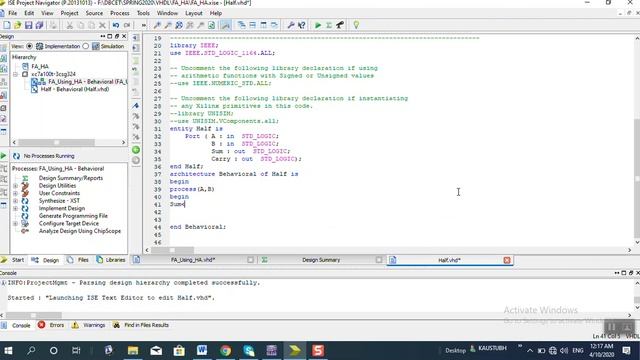This screenshot has width=640, height=360.
Task: Click the What's This help cursor icon
Action: 302,25
